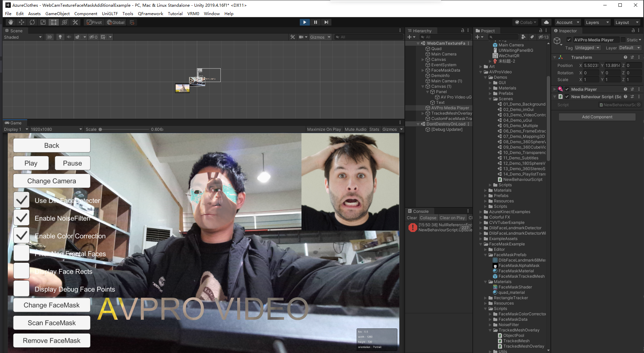Click the Pause mode button
644x353 pixels.
pyautogui.click(x=315, y=22)
